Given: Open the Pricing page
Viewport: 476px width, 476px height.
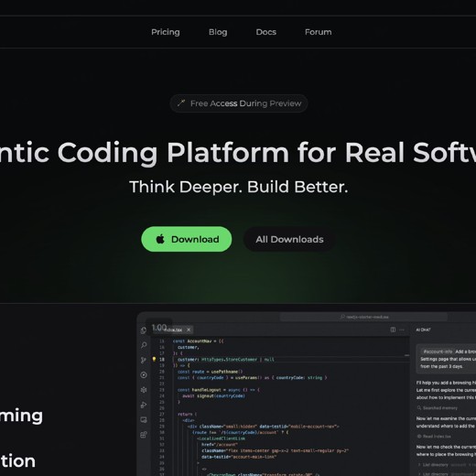Looking at the screenshot, I should coord(166,32).
